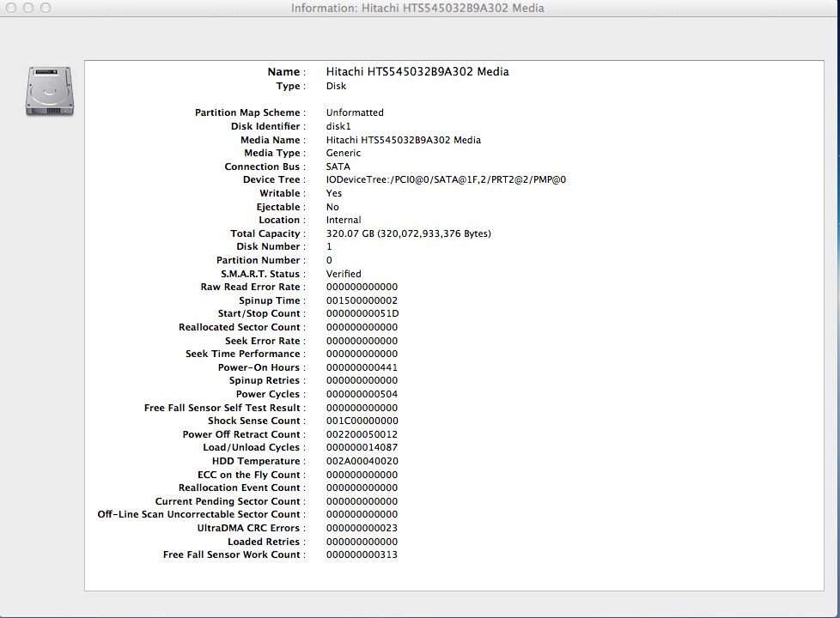Click the Partition Number value '0'

[x=329, y=260]
